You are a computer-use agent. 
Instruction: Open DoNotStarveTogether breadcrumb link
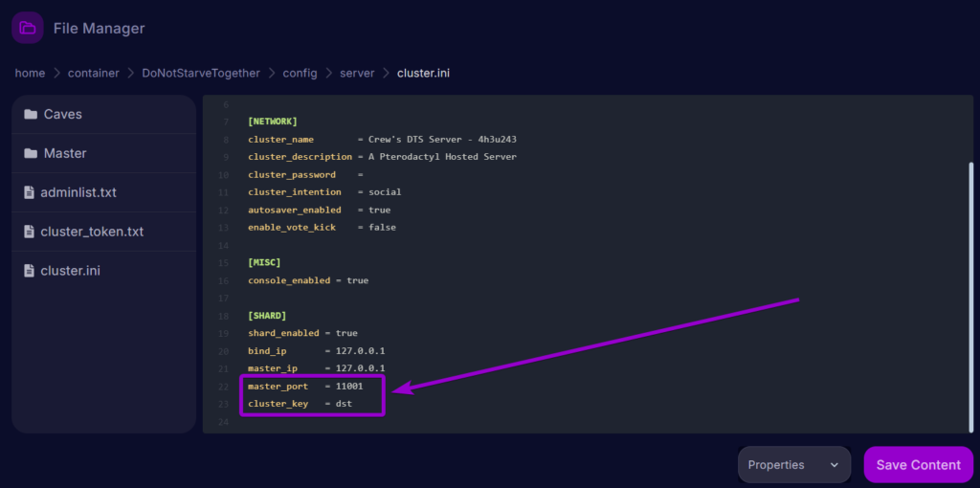(202, 73)
